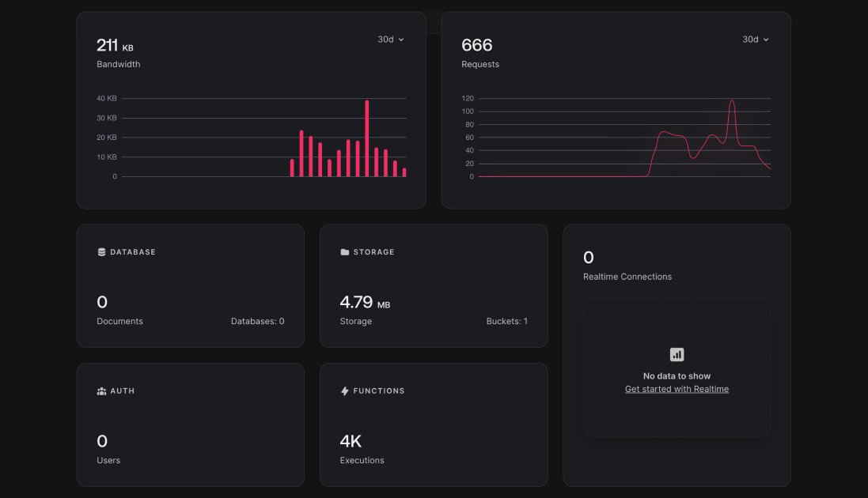The height and width of the screenshot is (498, 868).
Task: Select the tallest bar in Bandwidth chart
Action: pyautogui.click(x=367, y=138)
